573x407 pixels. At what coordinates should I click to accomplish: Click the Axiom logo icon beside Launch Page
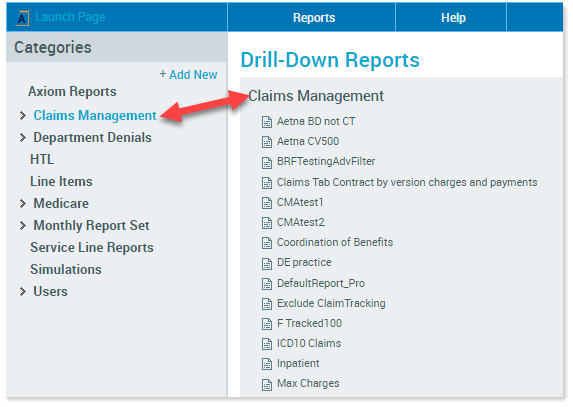coord(22,18)
